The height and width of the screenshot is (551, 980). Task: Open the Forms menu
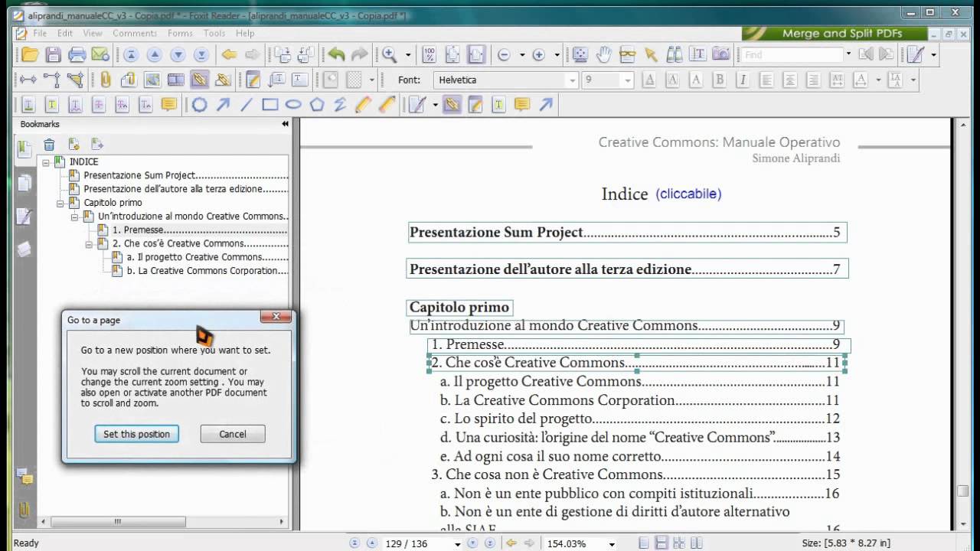181,34
